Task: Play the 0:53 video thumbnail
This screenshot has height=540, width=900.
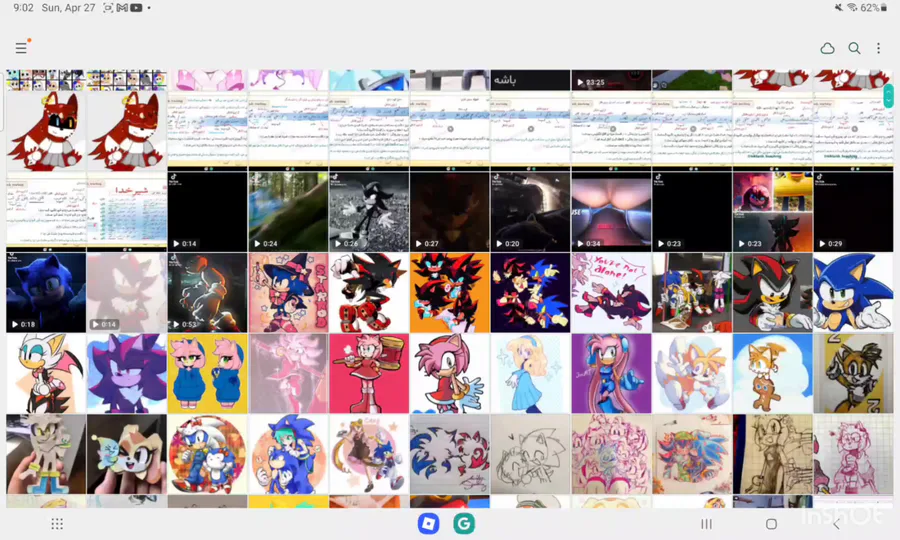Action: 207,293
